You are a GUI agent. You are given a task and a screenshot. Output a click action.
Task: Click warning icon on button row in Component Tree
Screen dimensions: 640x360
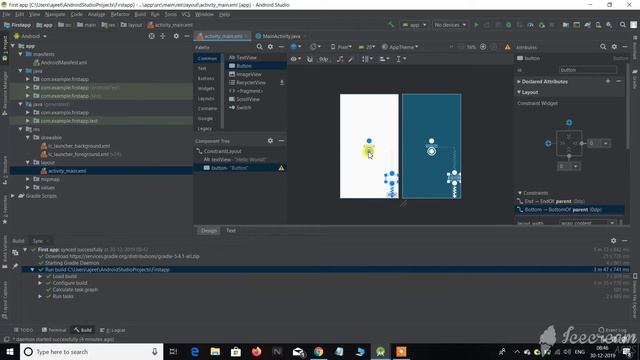coord(281,168)
